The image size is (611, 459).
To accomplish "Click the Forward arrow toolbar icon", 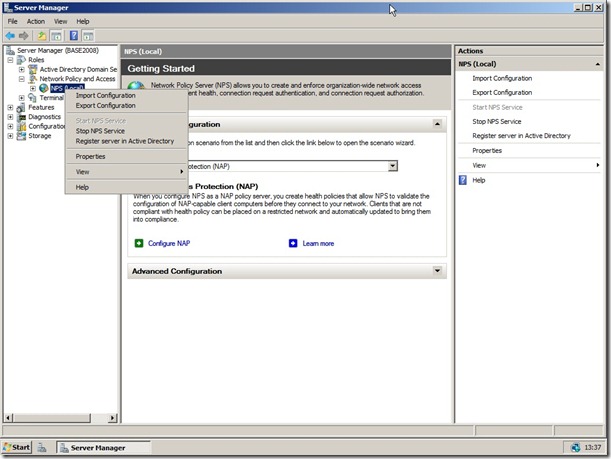I will [x=24, y=36].
